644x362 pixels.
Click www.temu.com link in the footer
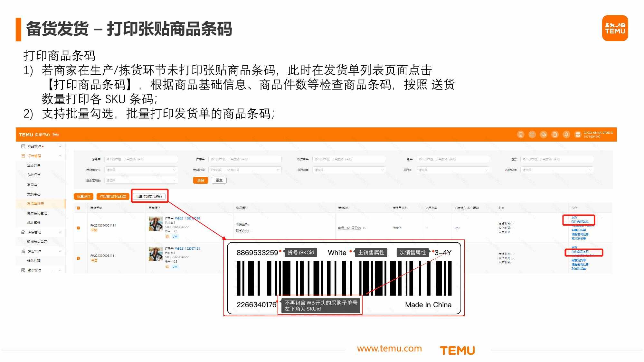[x=389, y=348]
